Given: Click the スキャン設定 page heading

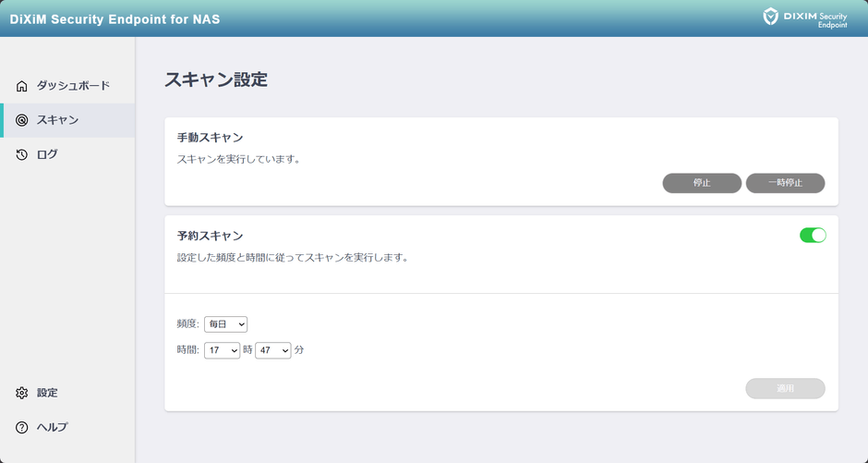Looking at the screenshot, I should 215,79.
